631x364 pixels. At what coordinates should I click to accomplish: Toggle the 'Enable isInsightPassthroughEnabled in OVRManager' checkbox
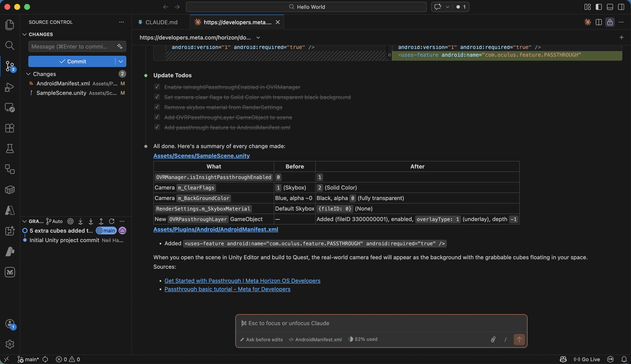tap(157, 87)
